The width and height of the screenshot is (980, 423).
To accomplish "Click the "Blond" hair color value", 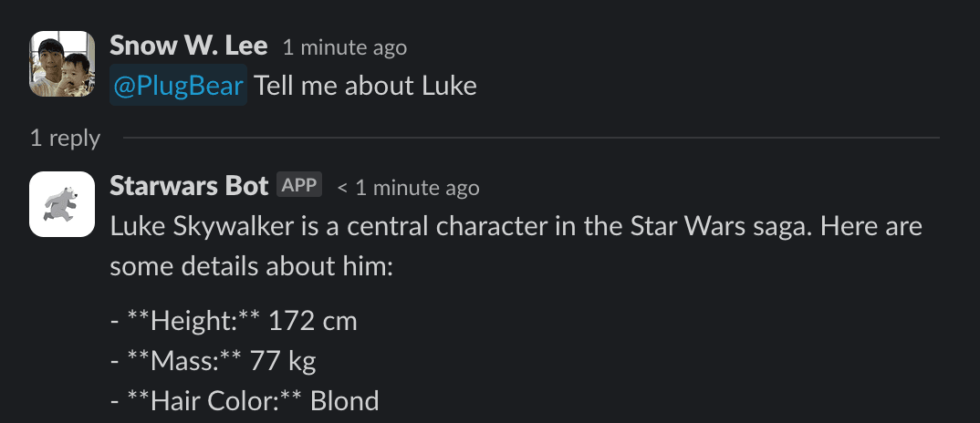I will (345, 401).
